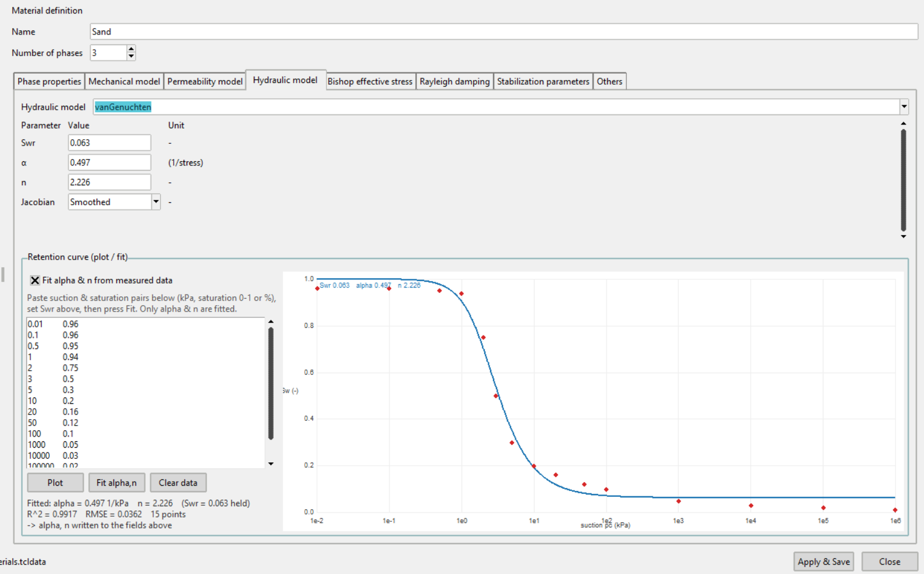Clear data from the measured points list
924x574 pixels.
click(178, 483)
